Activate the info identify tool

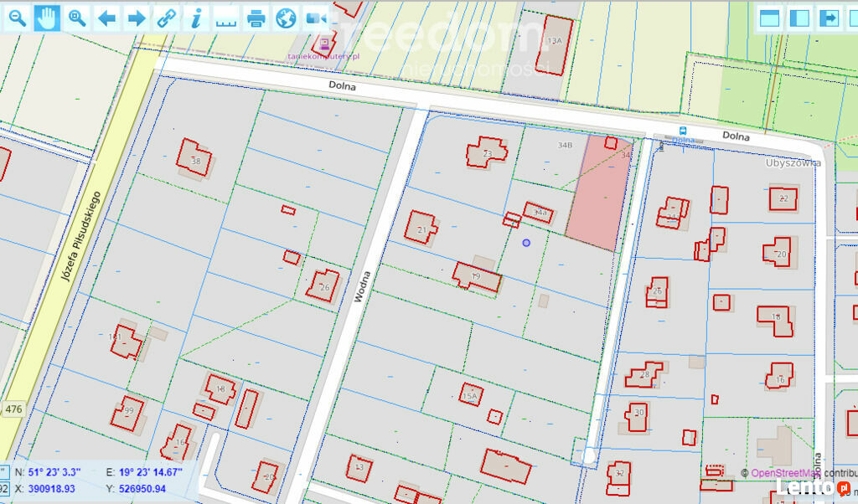(x=196, y=18)
